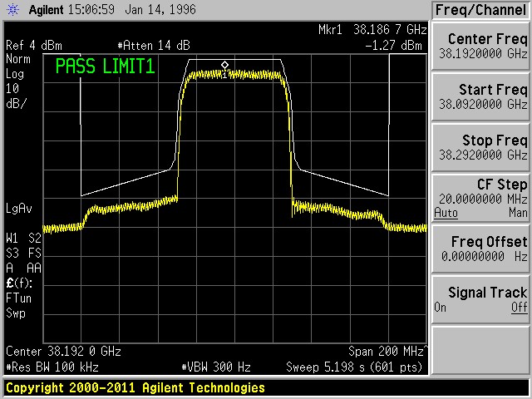Open the Freq Offset softkey

pos(481,248)
